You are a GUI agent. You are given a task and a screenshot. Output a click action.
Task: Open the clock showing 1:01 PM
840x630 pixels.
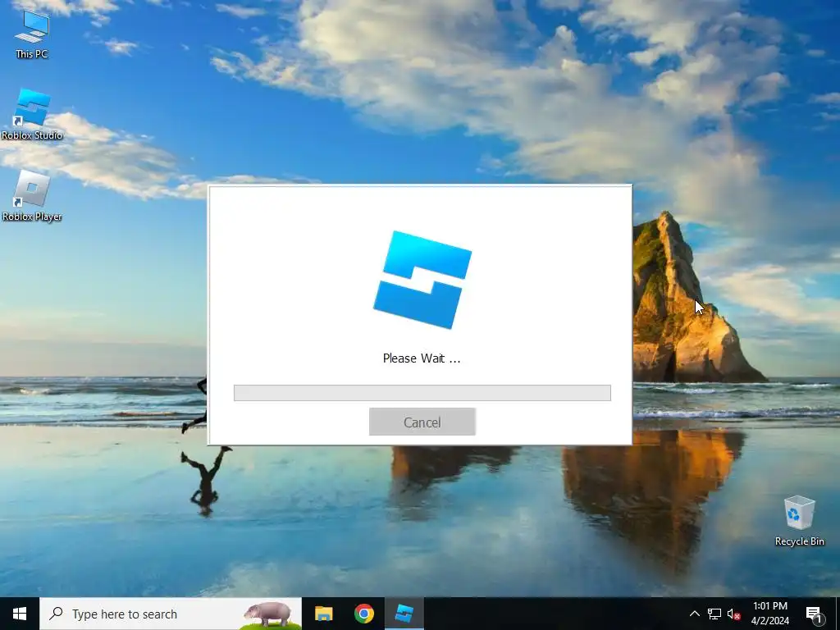coord(769,614)
